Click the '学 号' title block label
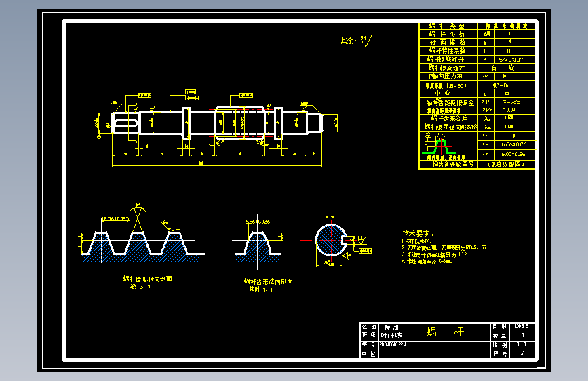588x381 pixels. (x=368, y=344)
